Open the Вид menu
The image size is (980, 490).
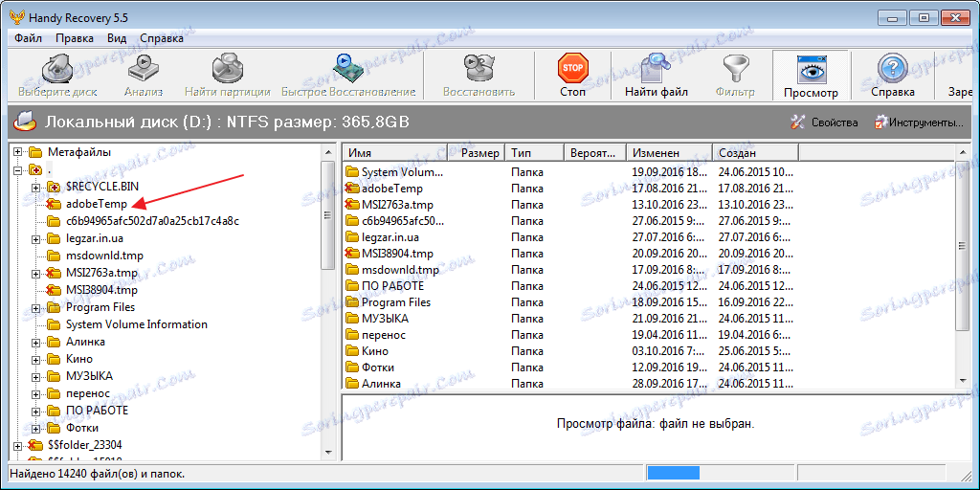click(x=117, y=38)
